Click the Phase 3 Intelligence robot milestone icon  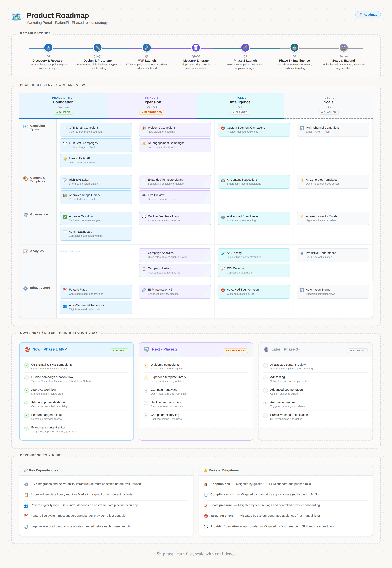click(x=294, y=48)
